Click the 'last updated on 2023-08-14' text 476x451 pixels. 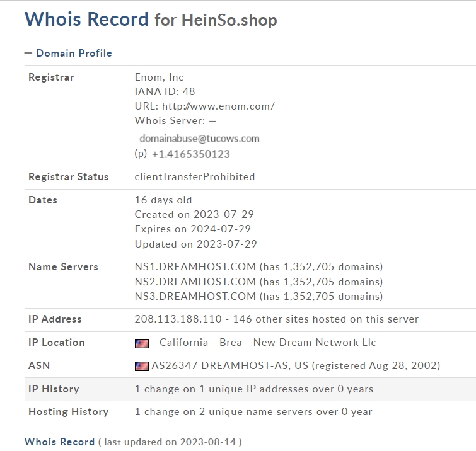pyautogui.click(x=170, y=442)
